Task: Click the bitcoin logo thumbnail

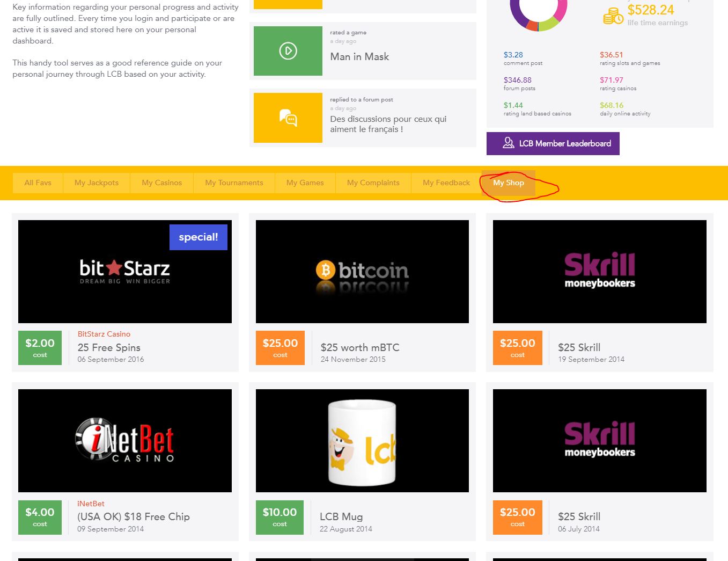Action: coord(362,272)
